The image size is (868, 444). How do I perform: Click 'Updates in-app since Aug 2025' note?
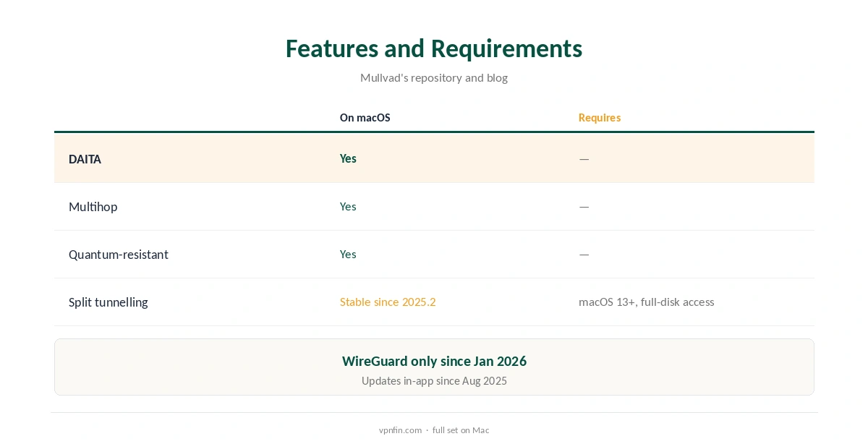[x=434, y=381]
